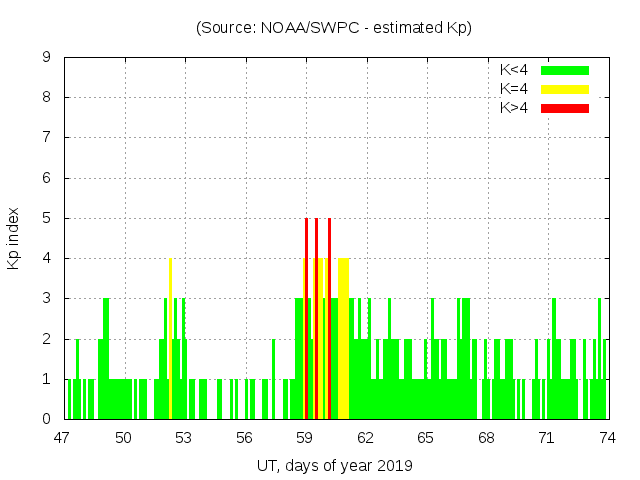The height and width of the screenshot is (480, 640).
Task: Click the "Kp index" y-axis label
Action: 14,238
